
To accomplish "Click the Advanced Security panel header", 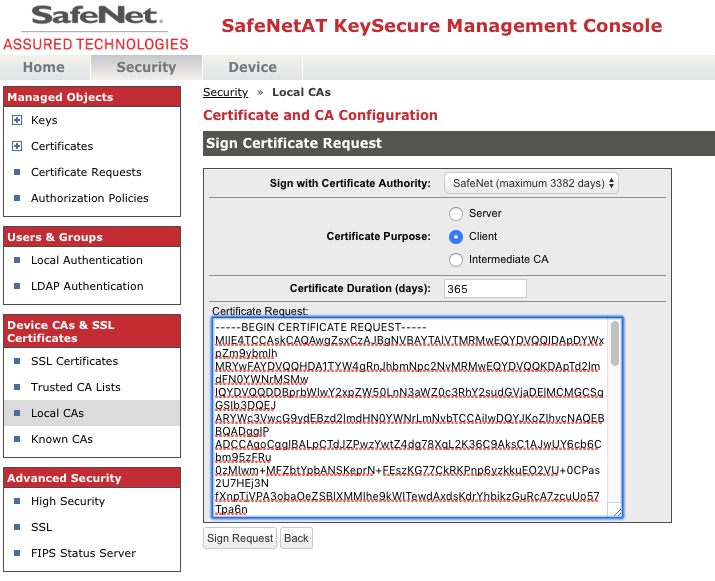I will point(92,477).
